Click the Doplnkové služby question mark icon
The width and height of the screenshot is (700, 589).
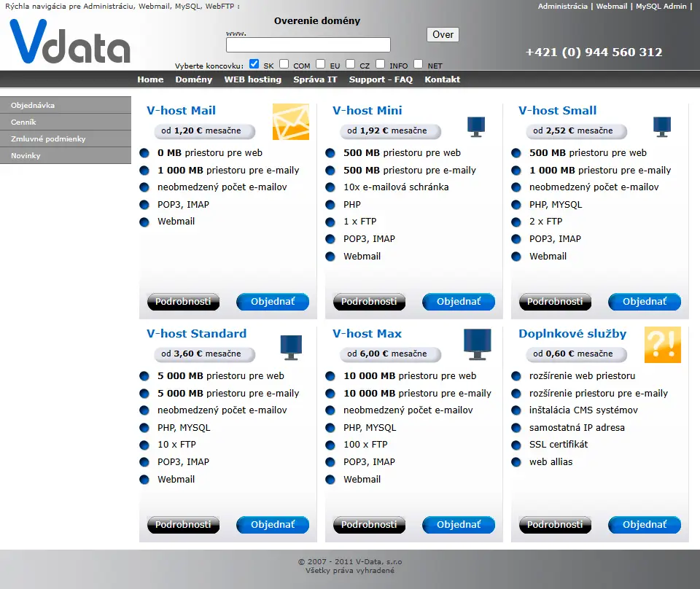[663, 345]
